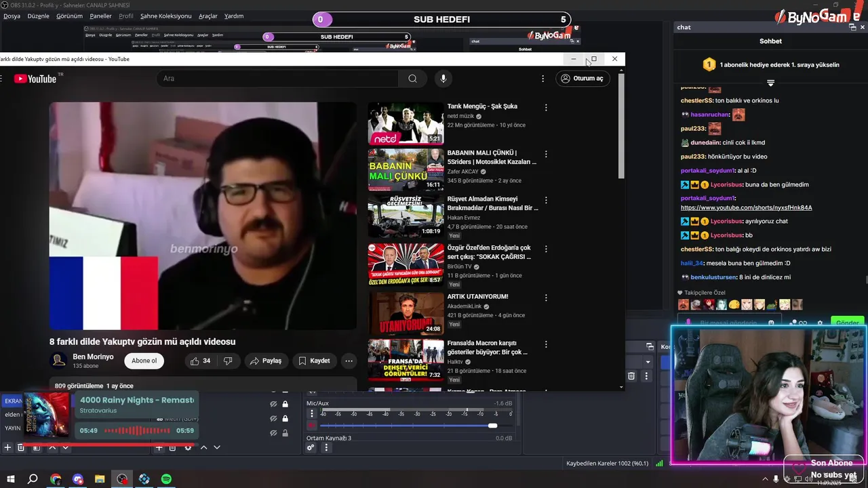Open Windows taskbar search
This screenshot has width=868, height=488.
[33, 479]
